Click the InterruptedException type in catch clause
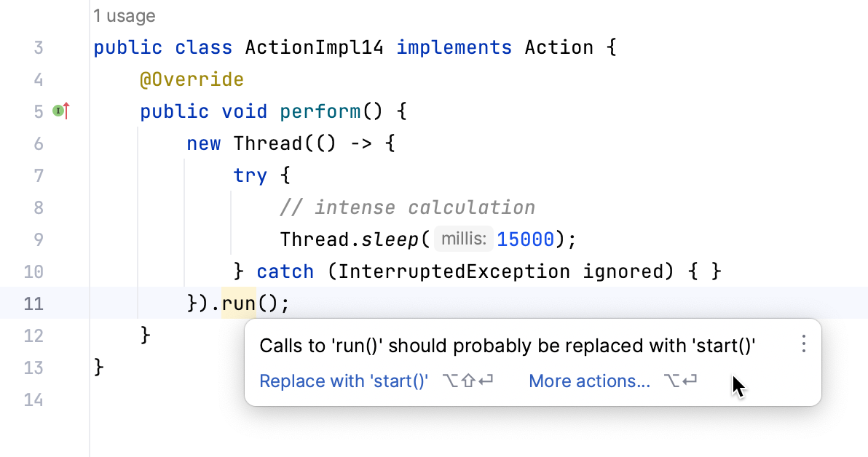The width and height of the screenshot is (868, 457). point(454,271)
